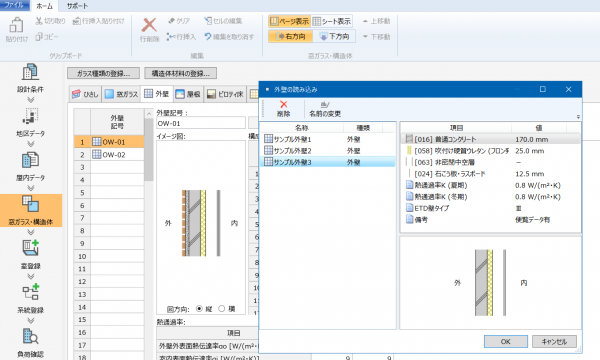600x360 pixels.
Task: Click 切り取り cut in the clipboard group
Action: click(51, 21)
